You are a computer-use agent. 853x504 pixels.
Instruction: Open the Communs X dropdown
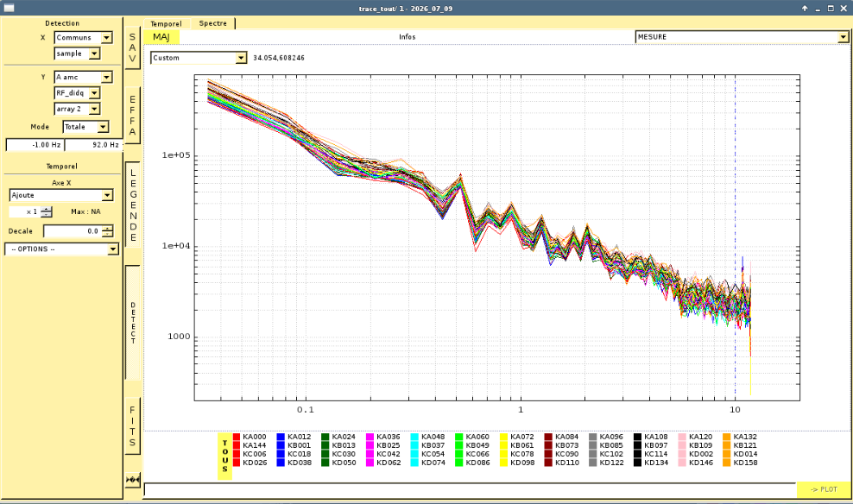click(83, 37)
